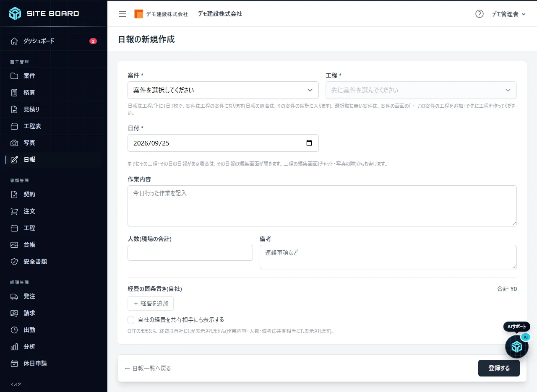The width and height of the screenshot is (537, 392).
Task: Click the デモ建設株式会社 orange company logo
Action: 138,14
